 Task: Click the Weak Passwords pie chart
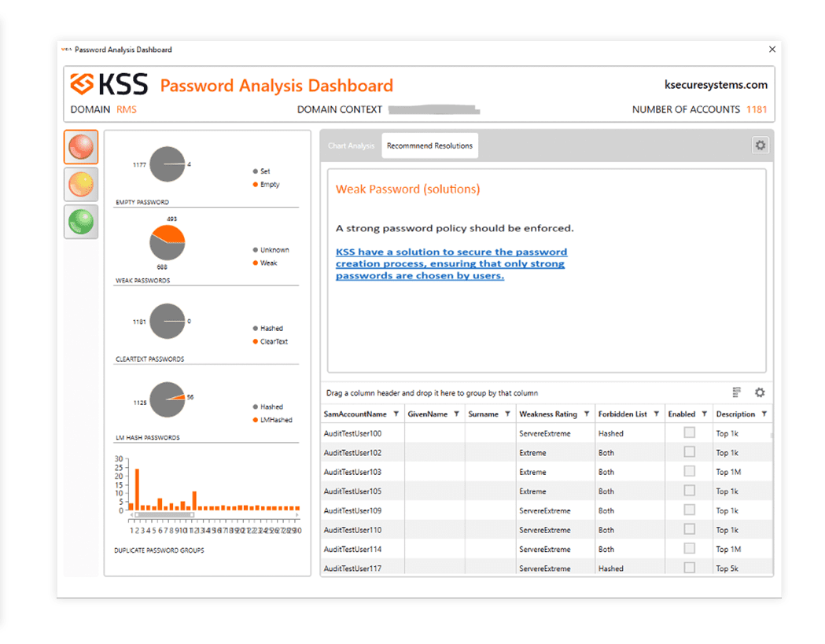(167, 242)
